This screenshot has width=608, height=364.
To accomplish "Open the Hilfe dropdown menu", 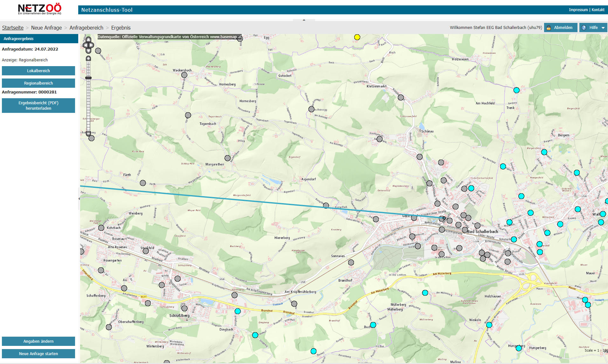I will 593,28.
